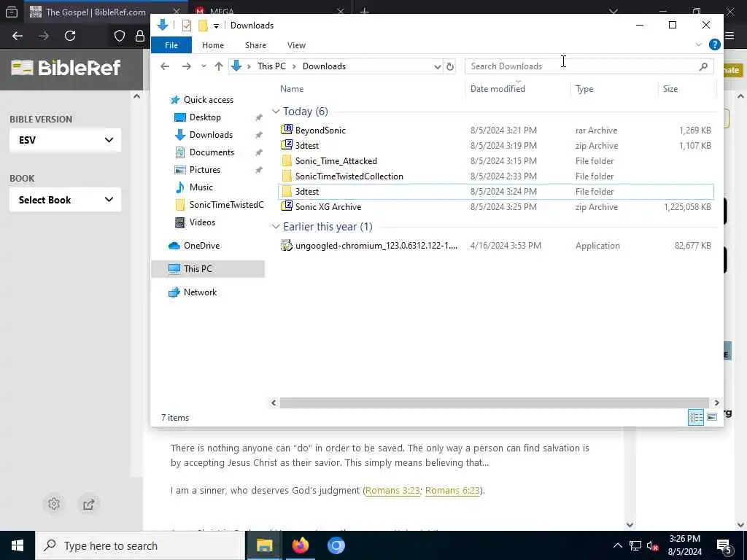Open Firefox from the taskbar
This screenshot has width=747, height=560.
300,545
